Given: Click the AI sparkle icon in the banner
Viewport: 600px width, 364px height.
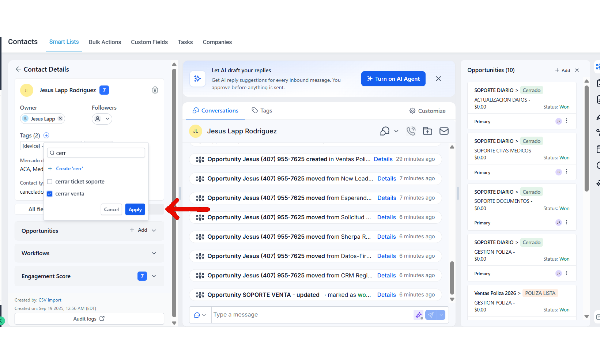Looking at the screenshot, I should pos(197,79).
